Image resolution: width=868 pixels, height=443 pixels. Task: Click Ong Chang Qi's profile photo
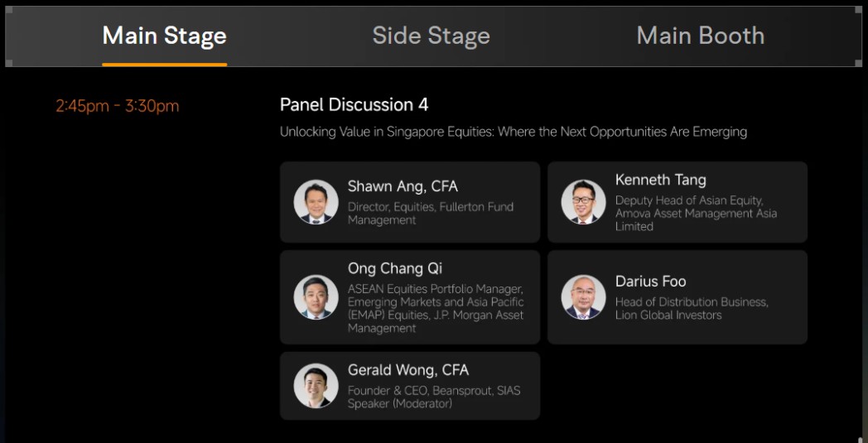click(316, 296)
